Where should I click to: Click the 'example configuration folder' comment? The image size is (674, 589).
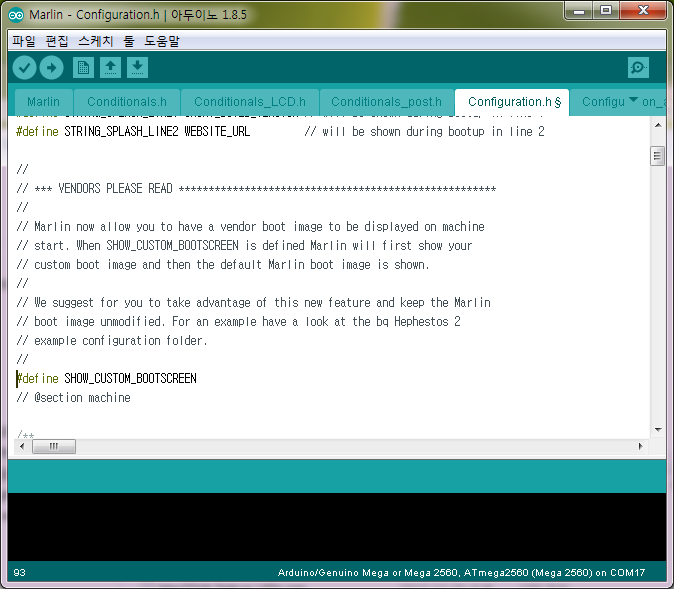[x=112, y=341]
